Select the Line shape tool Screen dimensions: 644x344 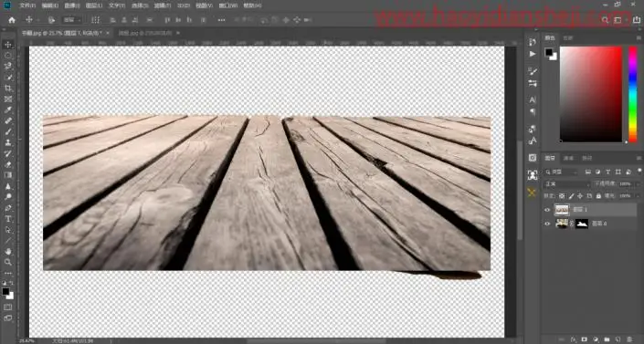pyautogui.click(x=8, y=241)
